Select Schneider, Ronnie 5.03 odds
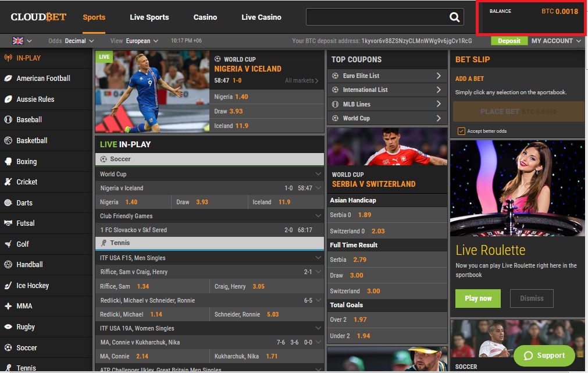Viewport: 588px width, 373px height. [266, 314]
